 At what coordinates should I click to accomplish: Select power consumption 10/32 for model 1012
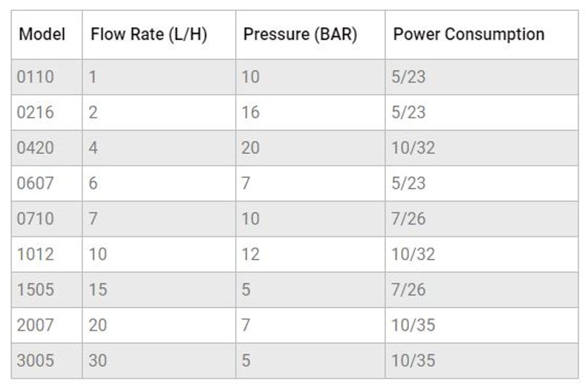tap(413, 254)
